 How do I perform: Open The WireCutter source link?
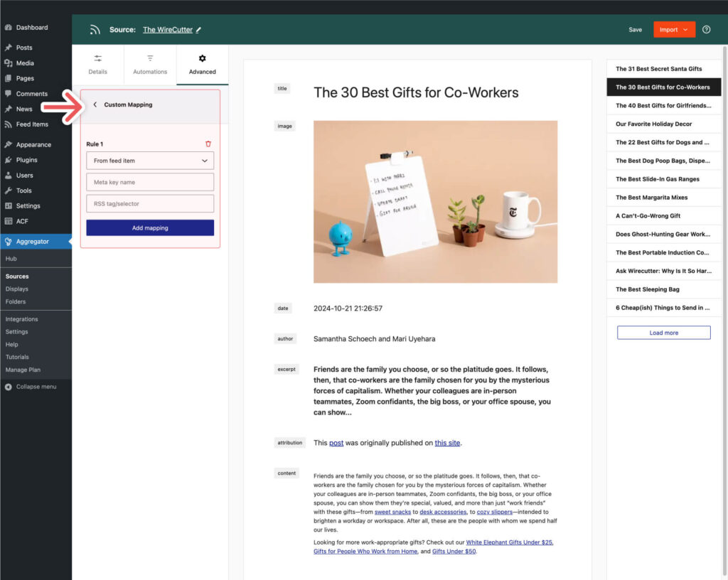point(168,30)
